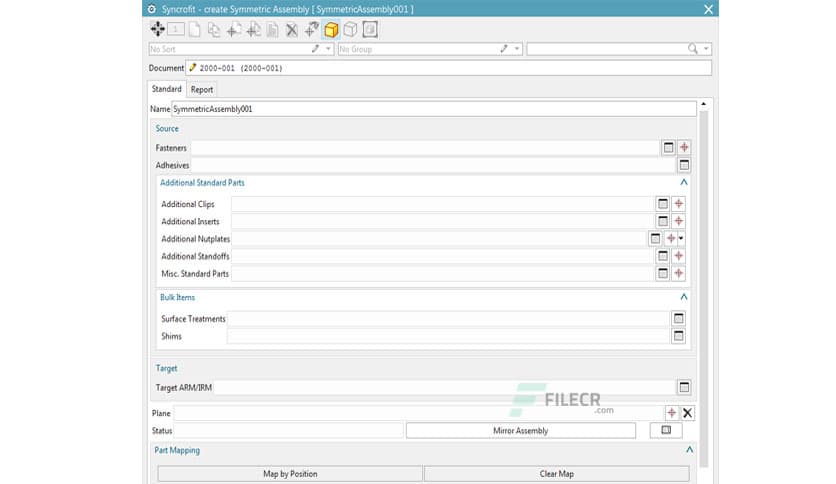Image resolution: width=836 pixels, height=484 pixels.
Task: Clear the Plane field with X icon
Action: 688,413
